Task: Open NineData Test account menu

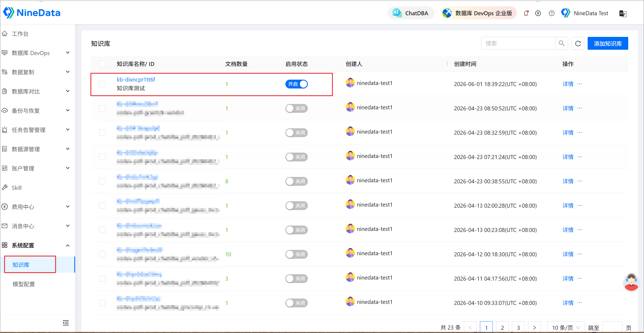Action: click(x=585, y=13)
